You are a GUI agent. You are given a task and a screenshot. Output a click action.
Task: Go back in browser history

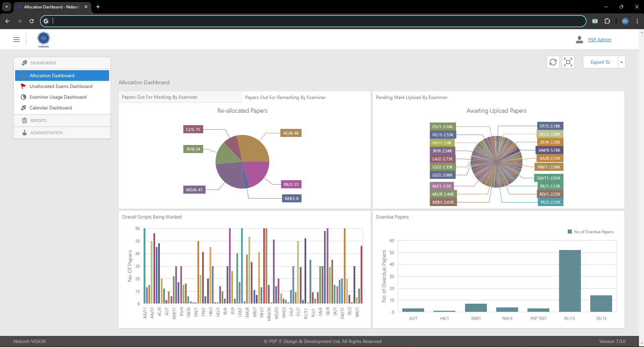pyautogui.click(x=7, y=21)
